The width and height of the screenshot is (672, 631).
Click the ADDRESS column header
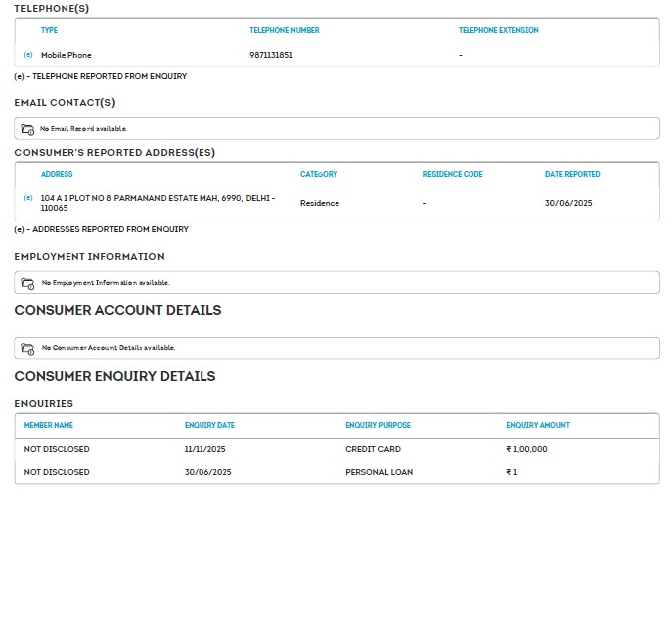[x=57, y=174]
